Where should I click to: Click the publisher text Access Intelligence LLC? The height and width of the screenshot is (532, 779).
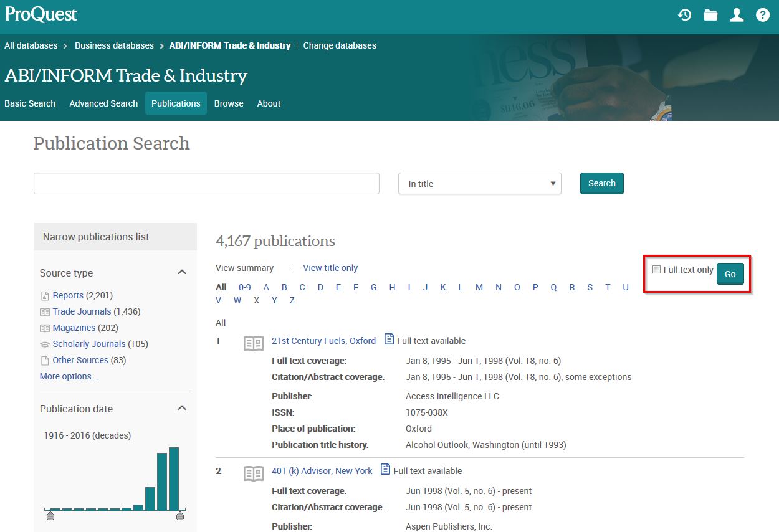click(x=452, y=396)
